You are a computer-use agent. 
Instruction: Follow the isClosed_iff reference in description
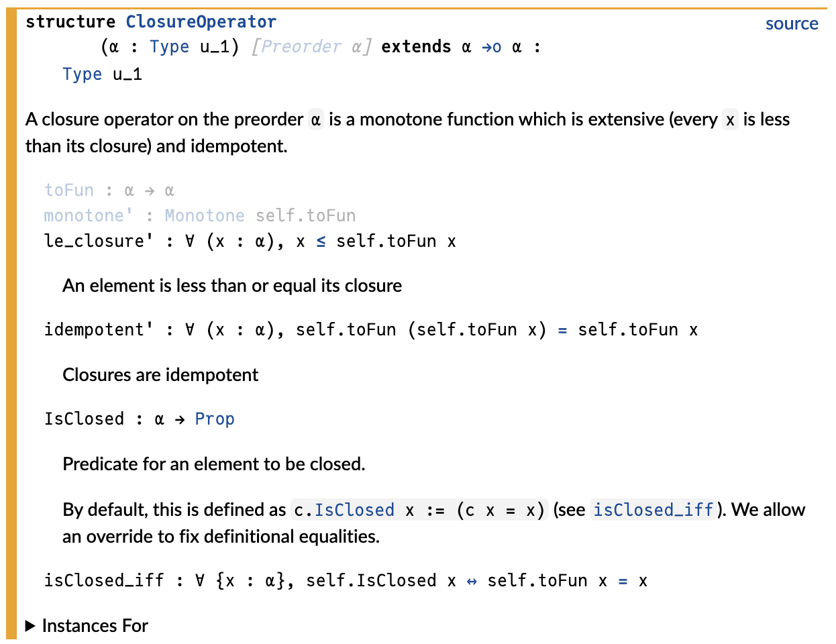pos(653,510)
